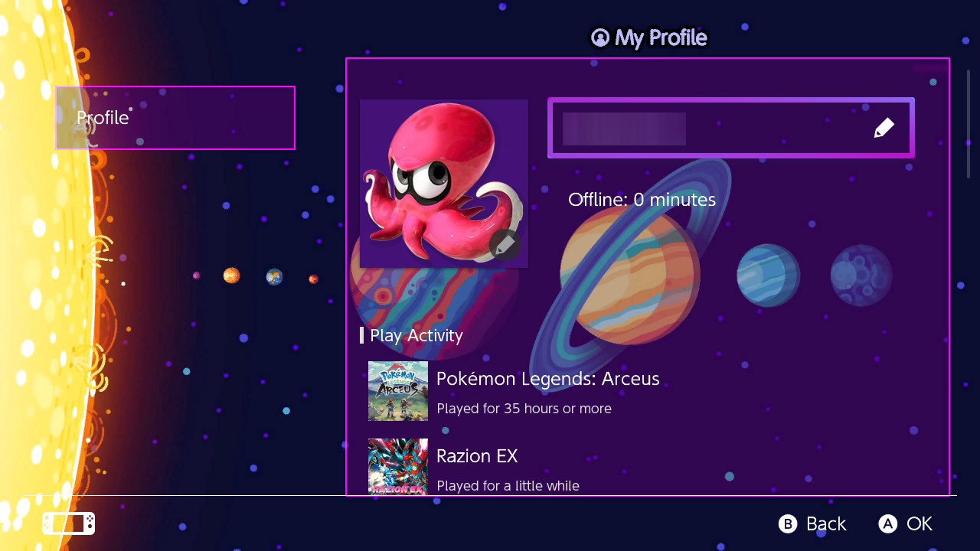Select the pink octopus profile picture
Viewport: 980px width, 551px height.
444,184
